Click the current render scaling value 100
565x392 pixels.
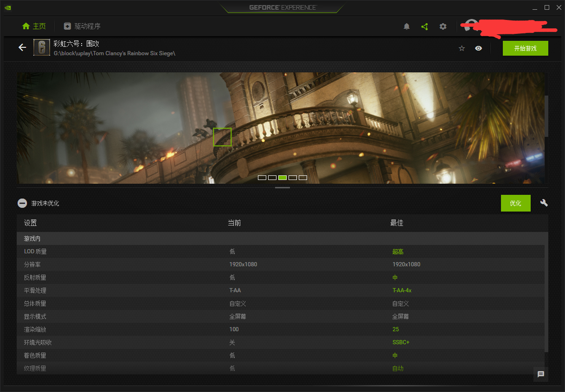tap(234, 329)
